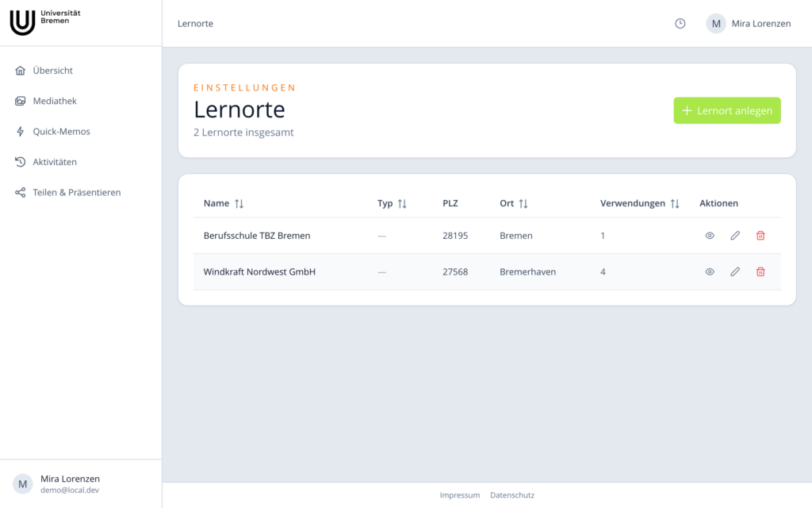Click the Universität Bremen logo
The height and width of the screenshot is (508, 812).
45,22
